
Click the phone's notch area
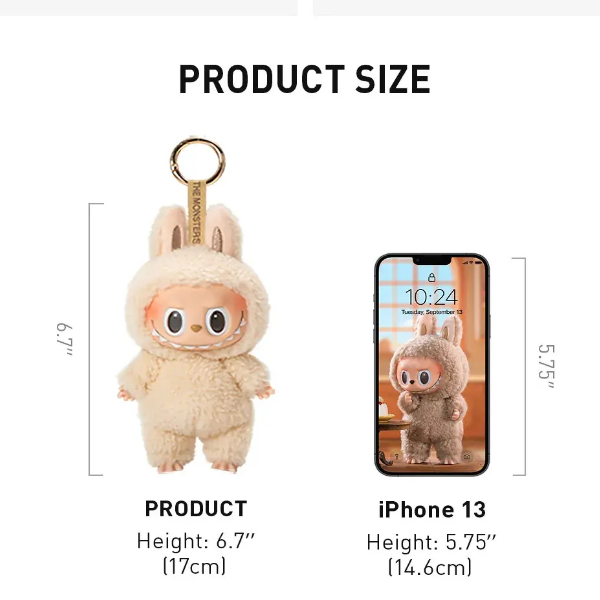click(x=432, y=260)
